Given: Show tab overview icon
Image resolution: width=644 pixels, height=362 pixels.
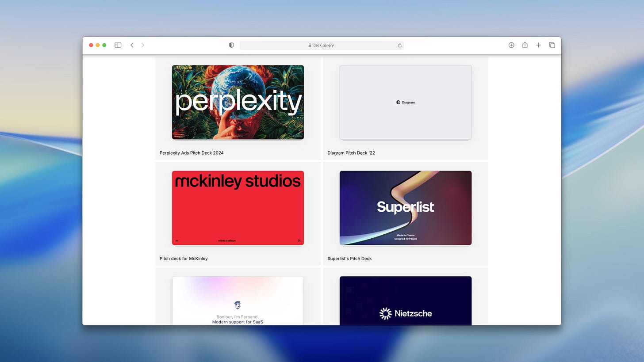Looking at the screenshot, I should 552,45.
